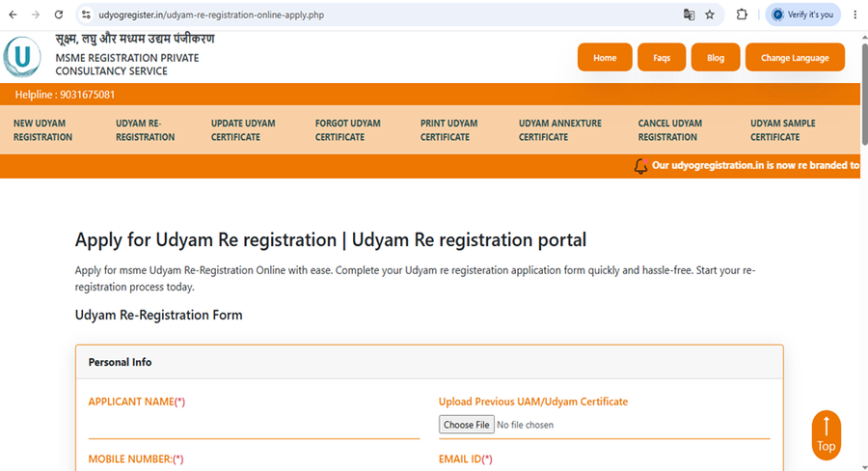View site information icon in address bar
The height and width of the screenshot is (471, 868).
click(86, 15)
